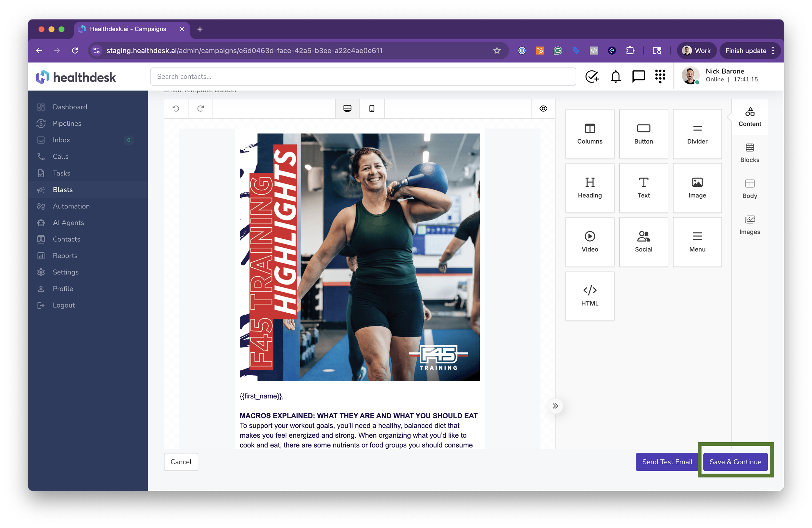This screenshot has height=528, width=812.
Task: Click Save & Continue button
Action: tap(735, 461)
